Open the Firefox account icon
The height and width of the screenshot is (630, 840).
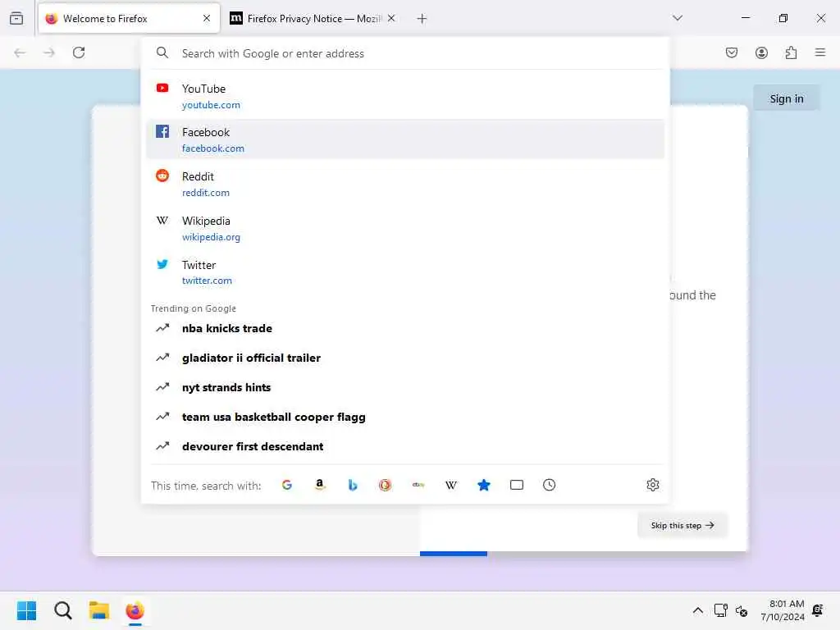(x=761, y=52)
